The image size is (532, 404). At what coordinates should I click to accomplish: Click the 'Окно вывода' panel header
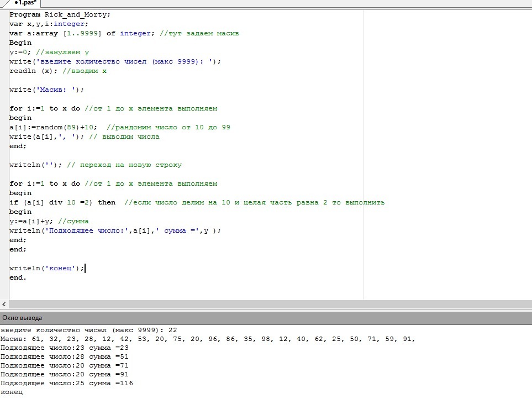pyautogui.click(x=266, y=318)
